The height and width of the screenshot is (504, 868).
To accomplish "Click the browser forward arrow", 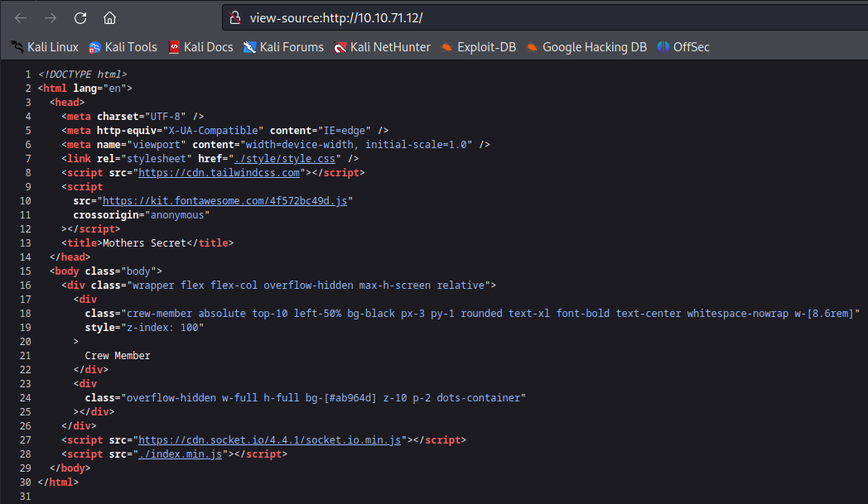I will coord(51,17).
